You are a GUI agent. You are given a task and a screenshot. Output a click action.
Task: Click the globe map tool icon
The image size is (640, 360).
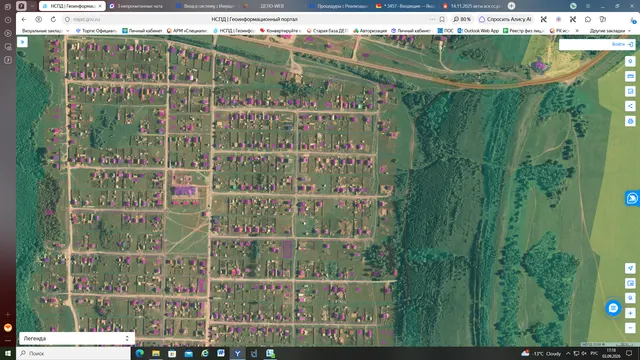point(630,121)
